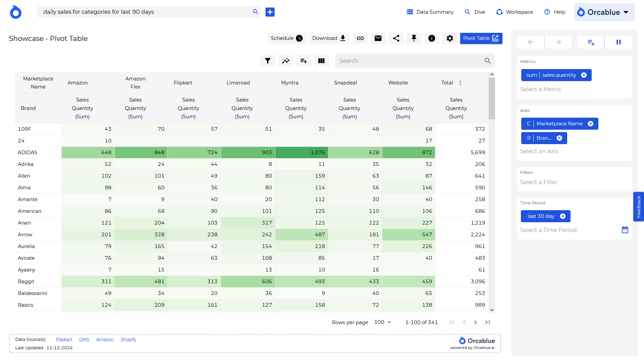
Task: Open the info icon
Action: pyautogui.click(x=432, y=38)
